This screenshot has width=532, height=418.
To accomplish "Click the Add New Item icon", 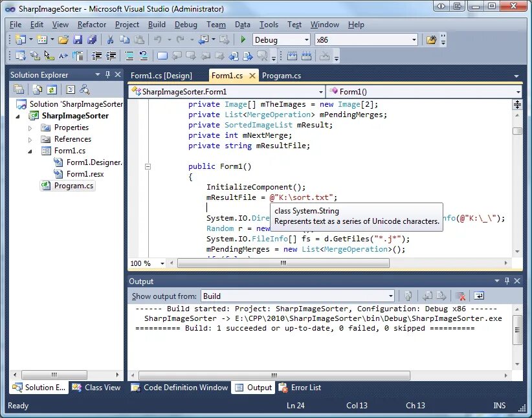I will point(42,39).
